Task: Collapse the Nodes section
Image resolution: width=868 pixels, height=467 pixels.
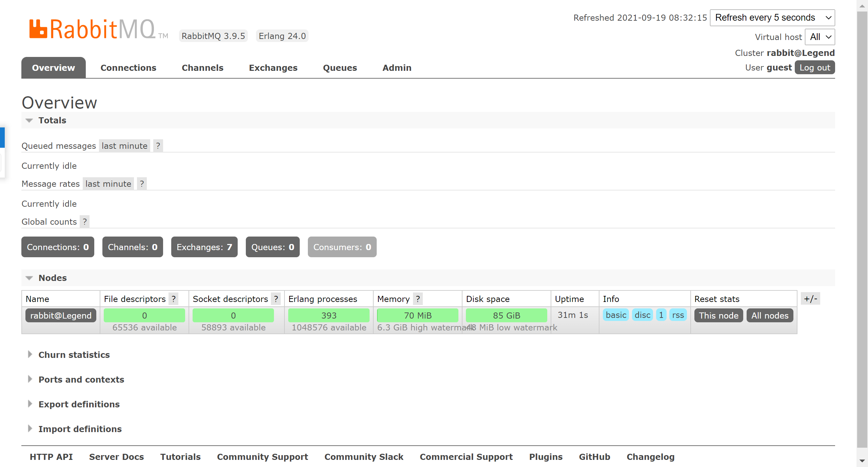Action: [x=53, y=278]
